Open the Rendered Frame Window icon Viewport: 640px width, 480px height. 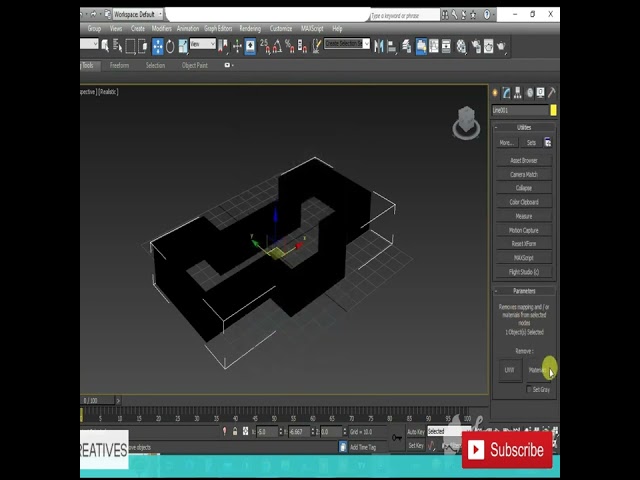[489, 46]
